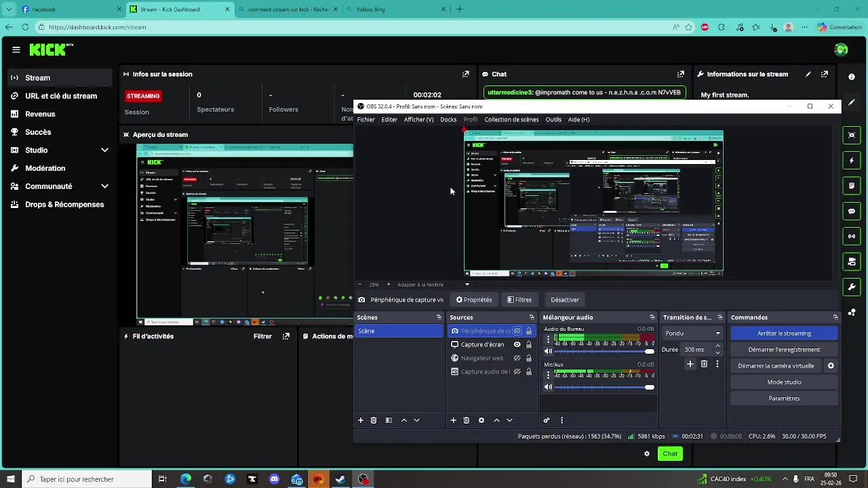868x488 pixels.
Task: Add a scene transition with the plus icon
Action: (690, 364)
